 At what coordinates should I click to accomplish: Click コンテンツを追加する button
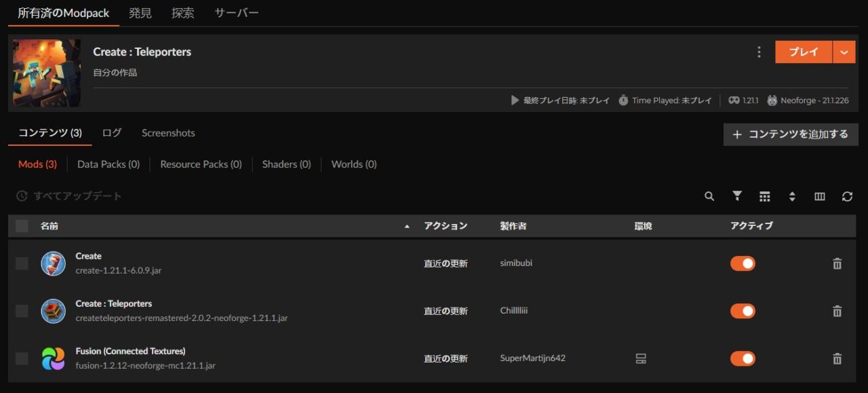tap(790, 134)
